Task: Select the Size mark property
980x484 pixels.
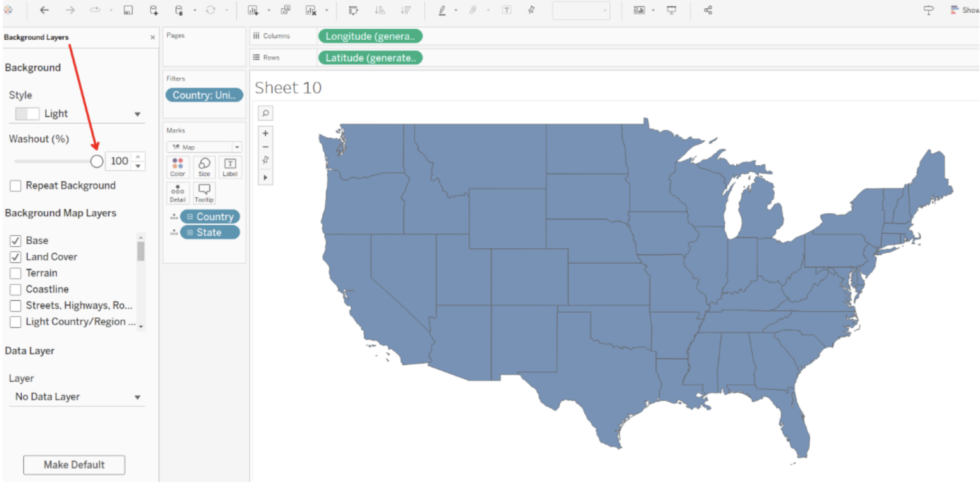Action: click(x=204, y=167)
